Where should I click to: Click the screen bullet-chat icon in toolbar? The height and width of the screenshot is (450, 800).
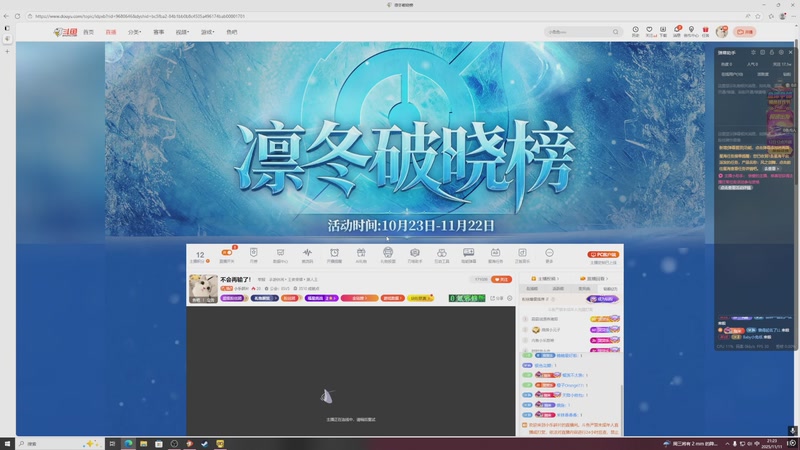click(468, 253)
